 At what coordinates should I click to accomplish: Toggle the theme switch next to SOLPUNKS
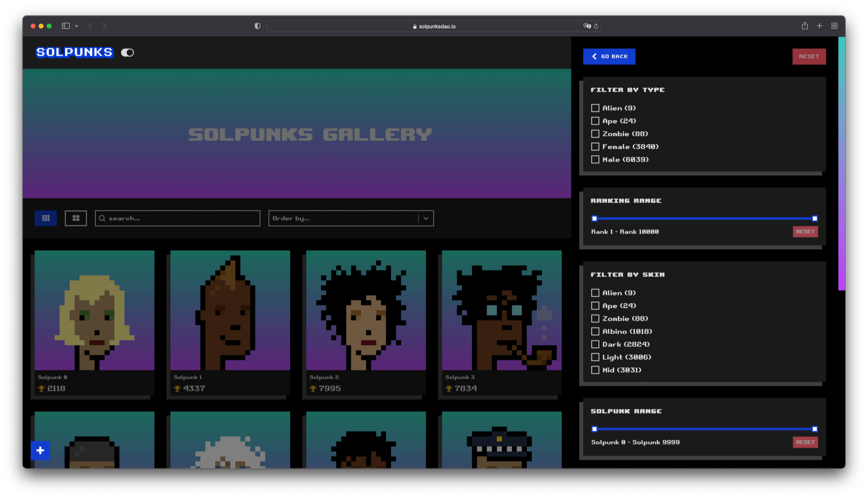pos(127,52)
